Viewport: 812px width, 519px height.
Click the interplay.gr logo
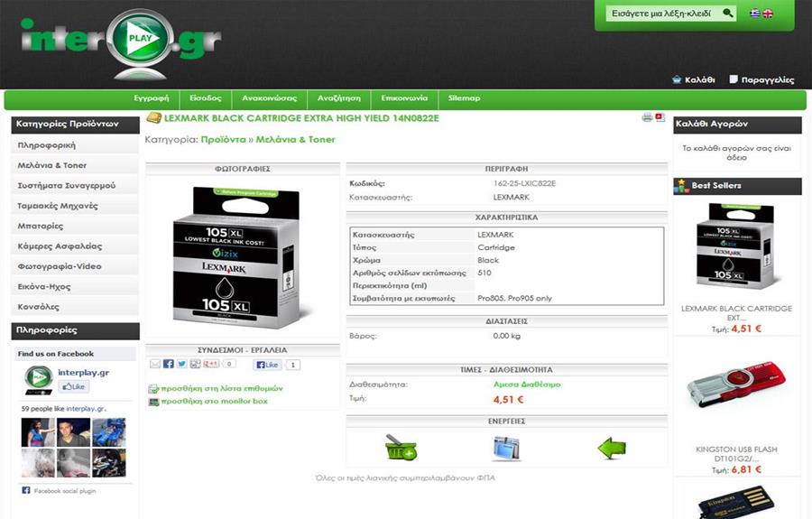pyautogui.click(x=122, y=44)
